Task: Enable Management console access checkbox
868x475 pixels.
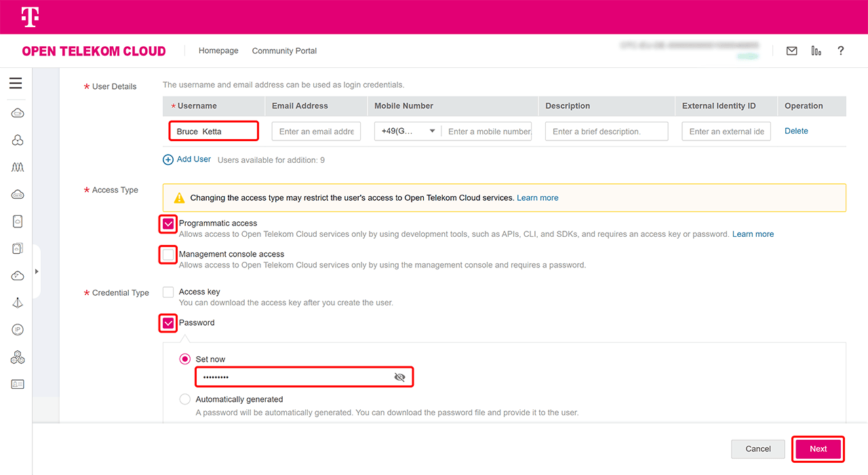Action: coord(168,254)
